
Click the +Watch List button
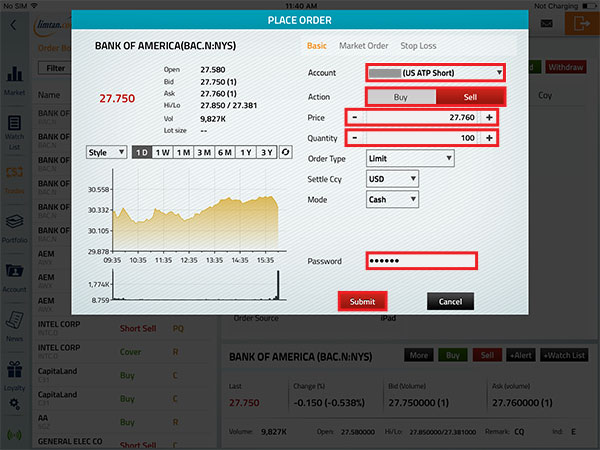coord(564,355)
